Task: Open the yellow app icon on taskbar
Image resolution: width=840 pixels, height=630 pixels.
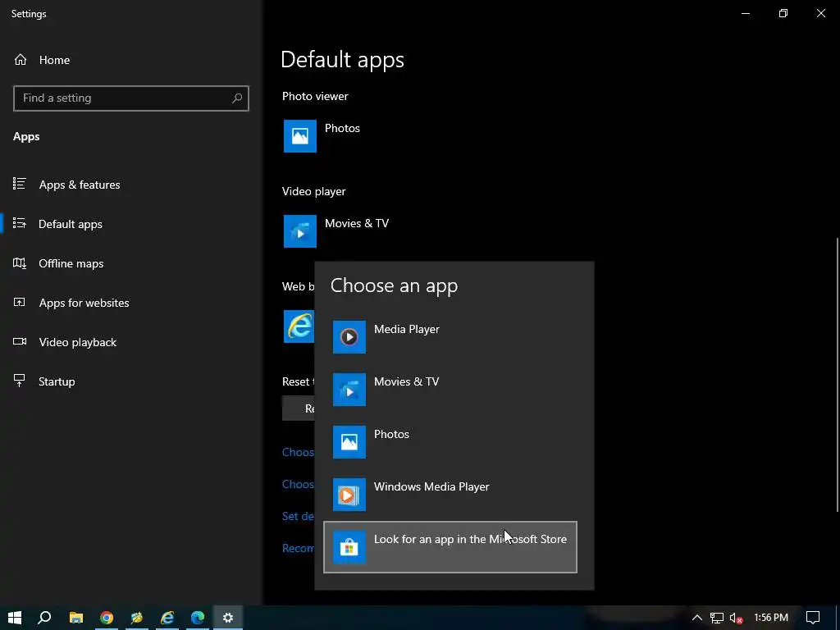Action: 137,618
